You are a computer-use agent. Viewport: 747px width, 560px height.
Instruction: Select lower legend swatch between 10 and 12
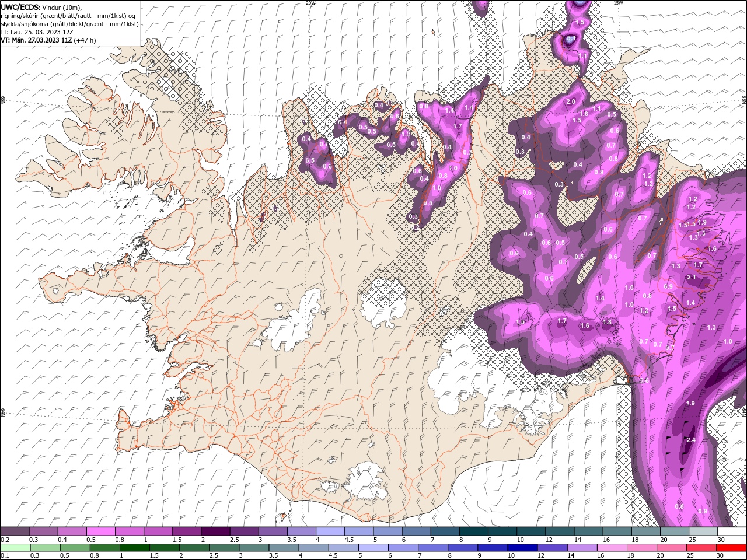[x=522, y=548]
